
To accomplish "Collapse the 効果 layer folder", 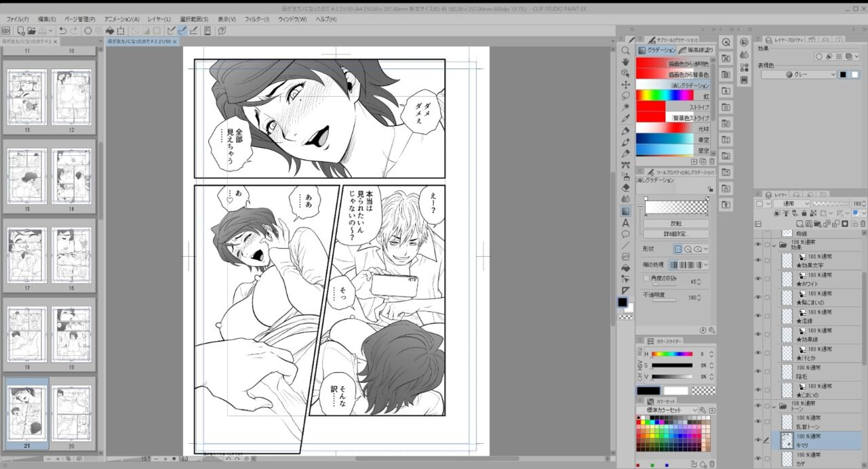I will (x=774, y=245).
